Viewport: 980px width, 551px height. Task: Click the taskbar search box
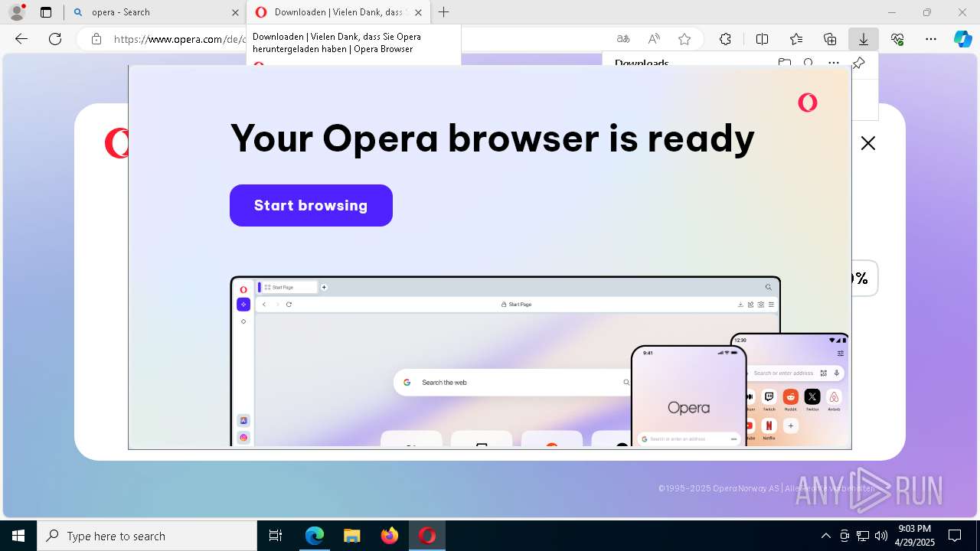147,536
